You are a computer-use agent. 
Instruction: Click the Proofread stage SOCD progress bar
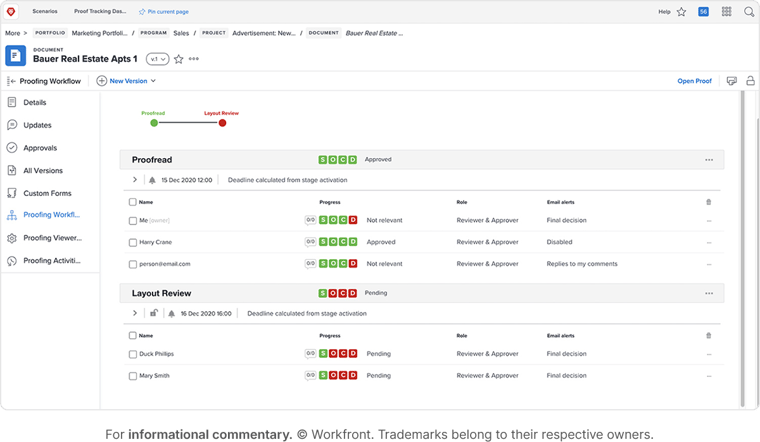pos(338,159)
